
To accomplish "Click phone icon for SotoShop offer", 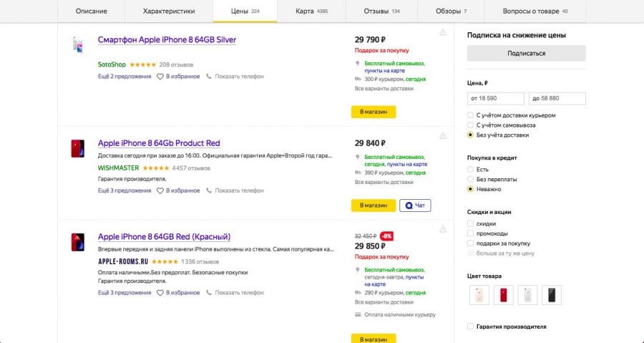I will click(x=209, y=77).
